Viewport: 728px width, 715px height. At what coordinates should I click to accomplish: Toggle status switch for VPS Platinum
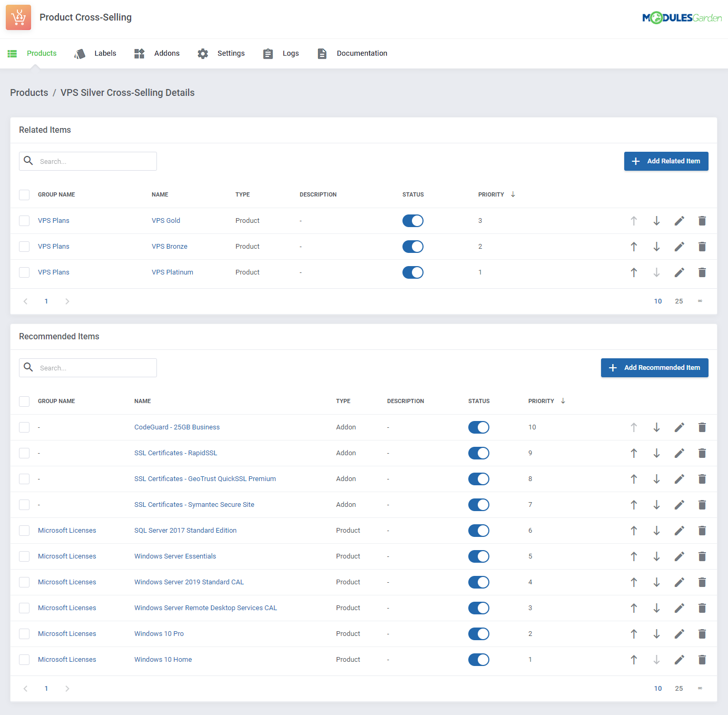[x=413, y=272]
